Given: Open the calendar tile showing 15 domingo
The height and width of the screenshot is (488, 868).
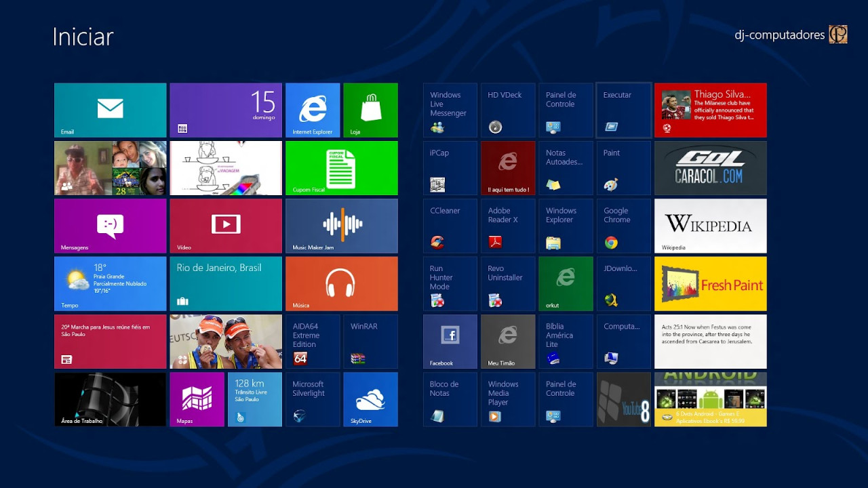Looking at the screenshot, I should (225, 110).
